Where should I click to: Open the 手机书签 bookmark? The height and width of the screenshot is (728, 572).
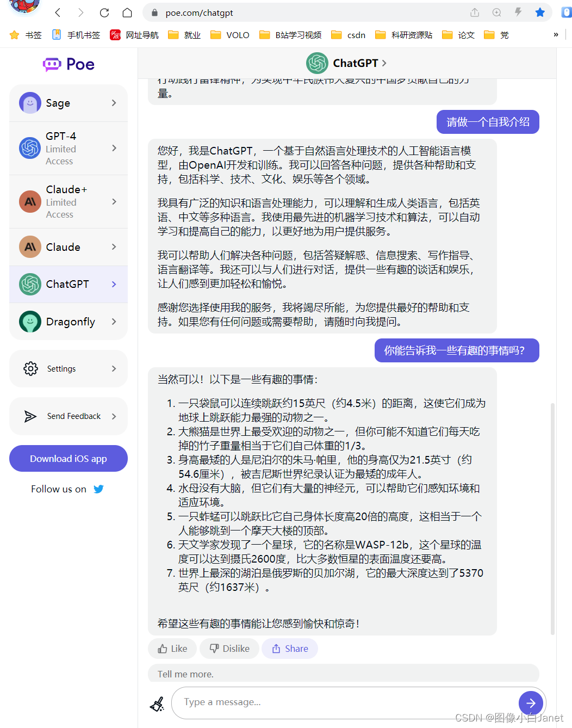(76, 35)
